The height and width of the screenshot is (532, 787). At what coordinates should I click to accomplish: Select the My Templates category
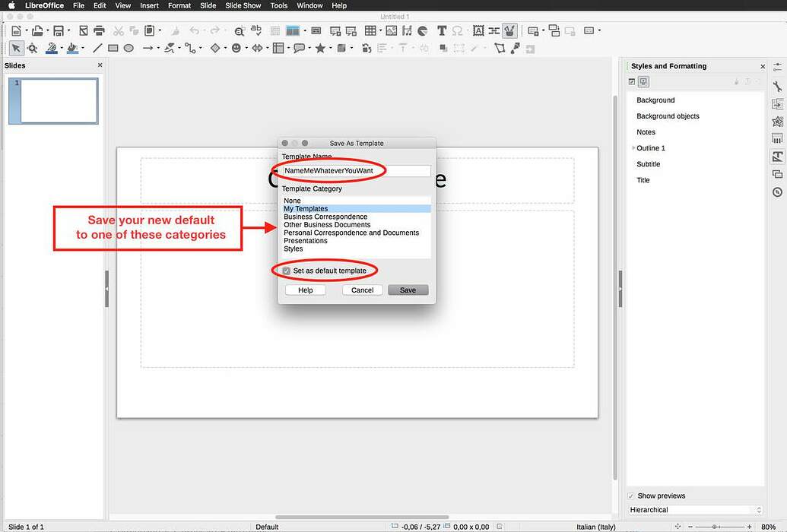(357, 209)
